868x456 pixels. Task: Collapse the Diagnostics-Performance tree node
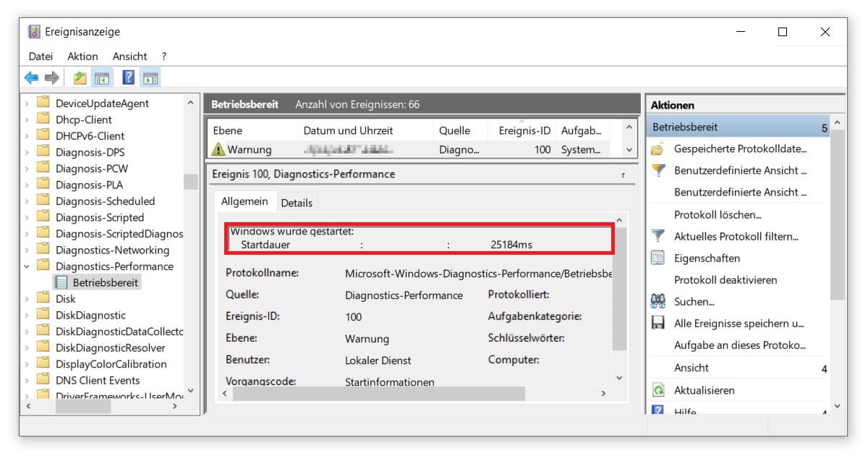pos(27,266)
